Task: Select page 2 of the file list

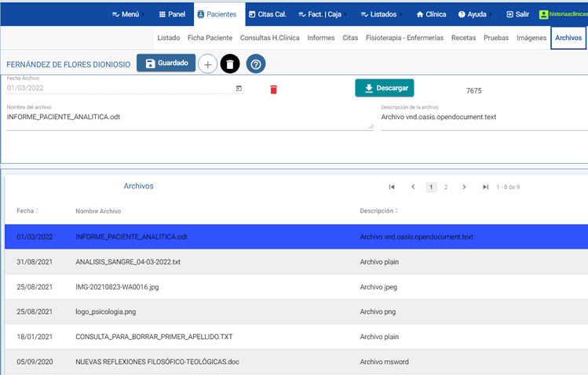Action: 446,187
